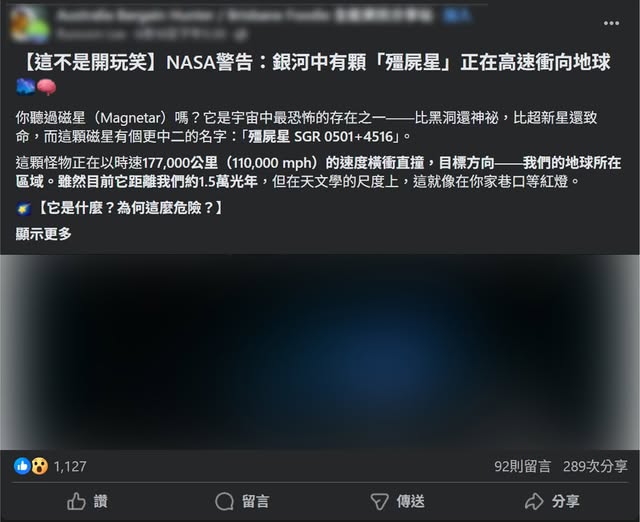This screenshot has width=640, height=522.
Task: Open the three-dot post options menu
Action: 611,23
